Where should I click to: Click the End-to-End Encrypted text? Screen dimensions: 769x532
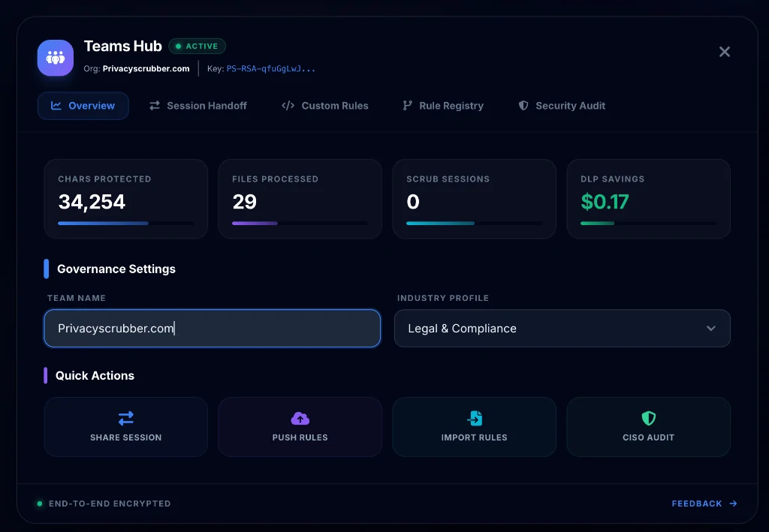click(x=110, y=503)
